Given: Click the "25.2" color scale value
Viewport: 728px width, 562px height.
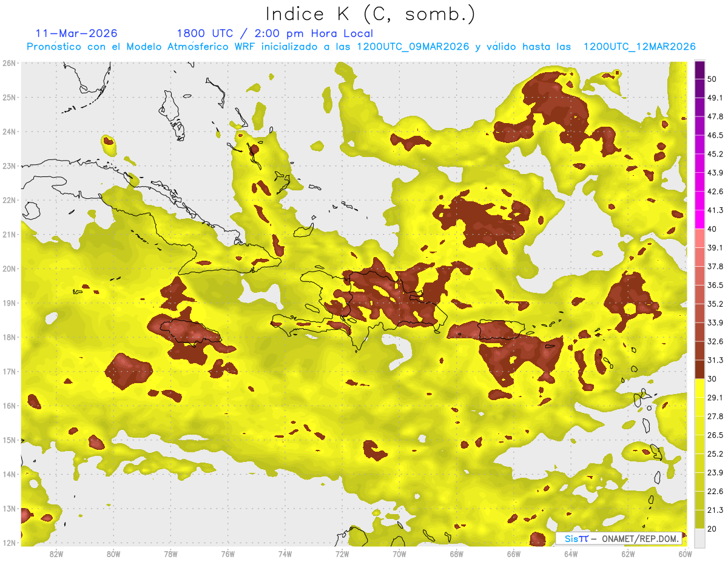Looking at the screenshot, I should pyautogui.click(x=715, y=454).
